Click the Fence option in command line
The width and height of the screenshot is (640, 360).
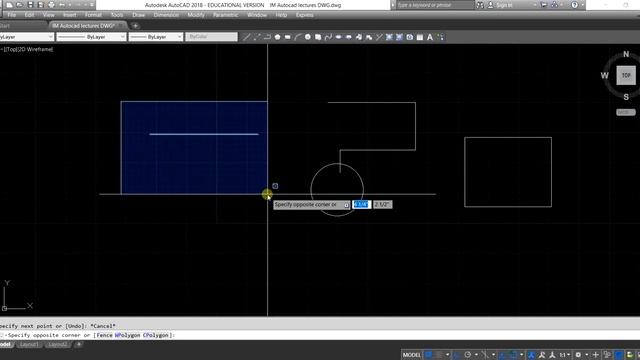click(104, 335)
